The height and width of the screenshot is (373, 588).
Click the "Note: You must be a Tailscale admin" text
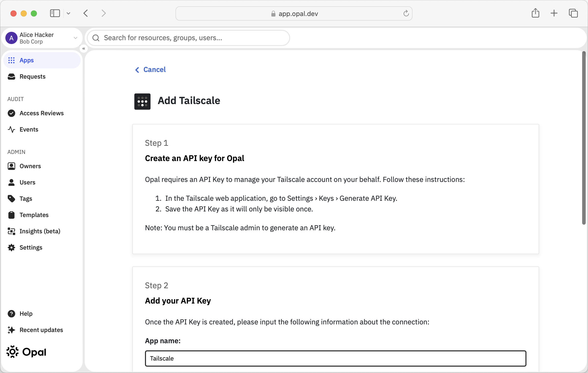(240, 228)
